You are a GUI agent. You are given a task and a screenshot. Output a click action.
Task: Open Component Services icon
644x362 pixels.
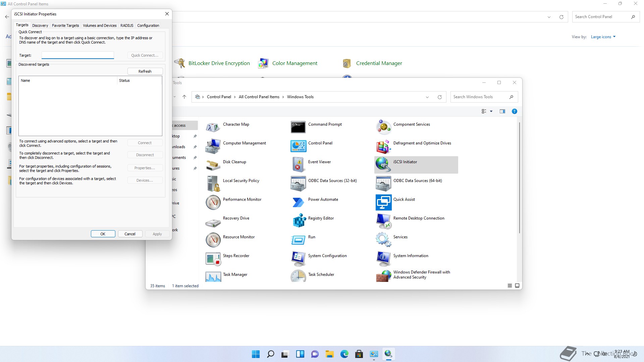point(383,127)
